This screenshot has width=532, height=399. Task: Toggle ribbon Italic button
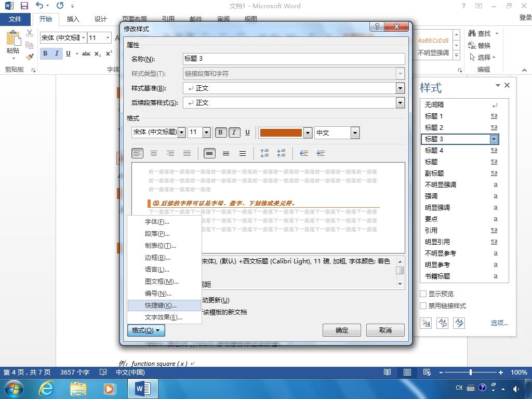tap(57, 54)
